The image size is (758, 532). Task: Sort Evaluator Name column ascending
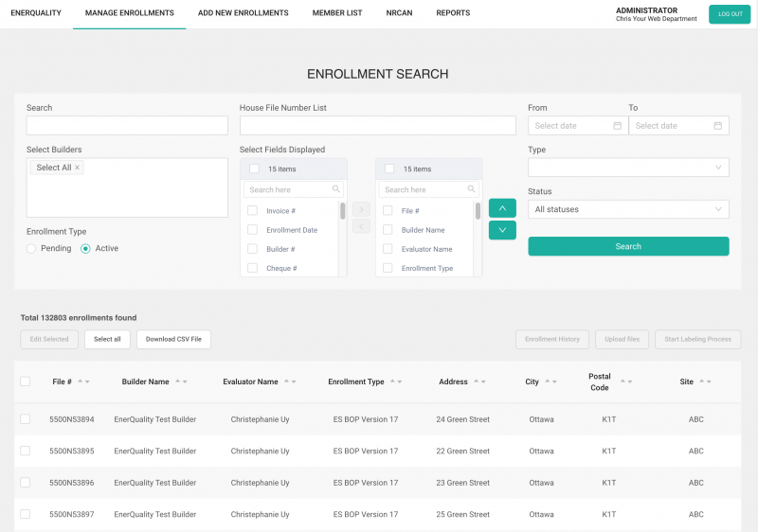coord(286,381)
